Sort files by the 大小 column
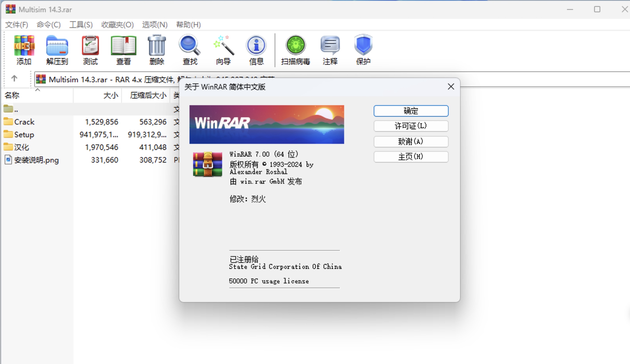Screen dimensions: 630x364 (110, 95)
